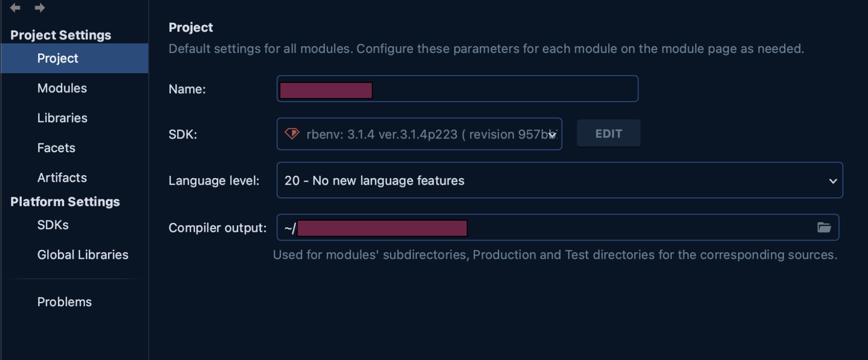Click the back navigation arrow

click(15, 8)
